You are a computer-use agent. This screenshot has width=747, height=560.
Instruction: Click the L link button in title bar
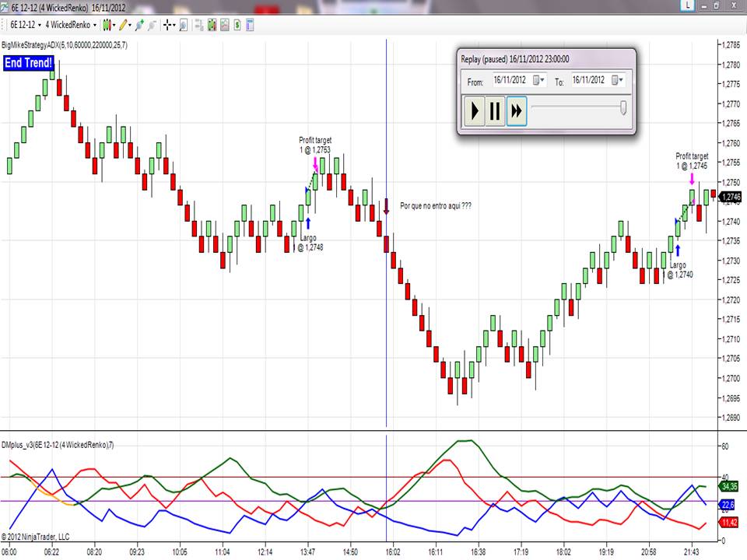tap(688, 5)
